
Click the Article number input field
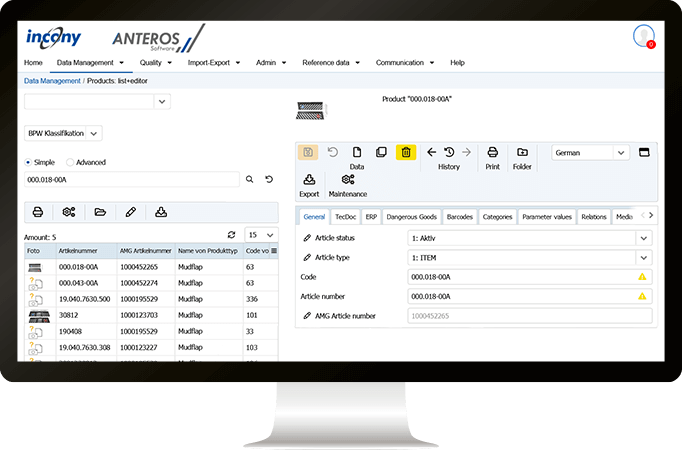pos(529,297)
